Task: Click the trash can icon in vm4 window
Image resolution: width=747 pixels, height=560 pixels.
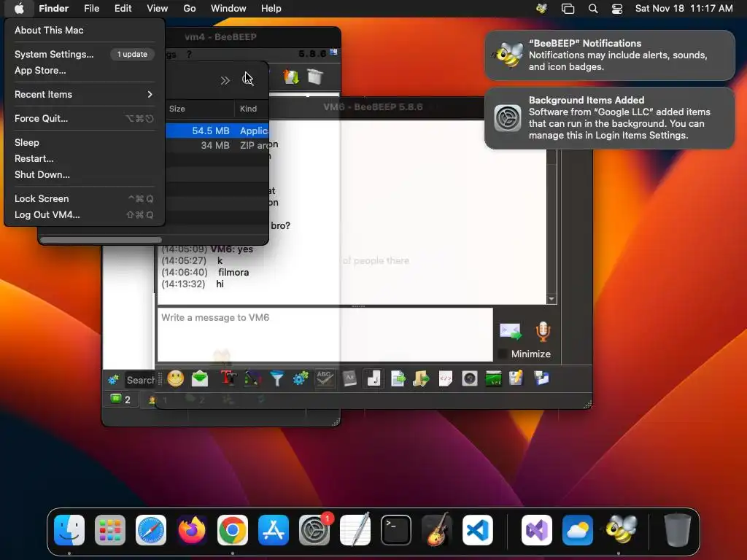Action: coord(315,76)
